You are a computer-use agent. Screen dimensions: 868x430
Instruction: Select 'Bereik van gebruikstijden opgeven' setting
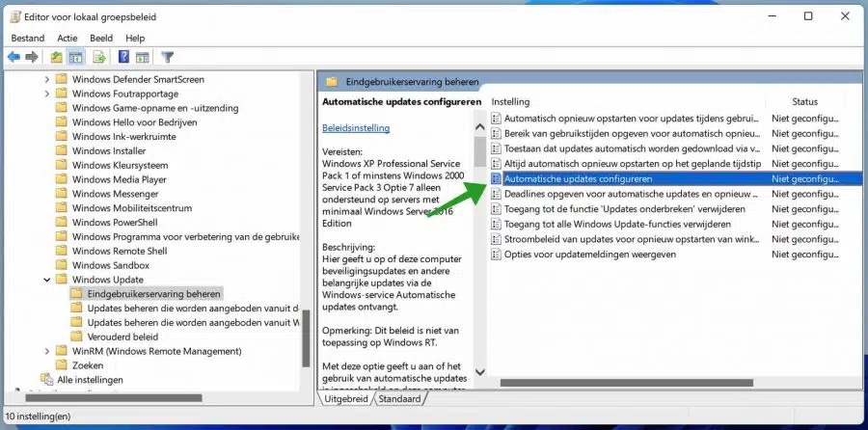tap(632, 133)
